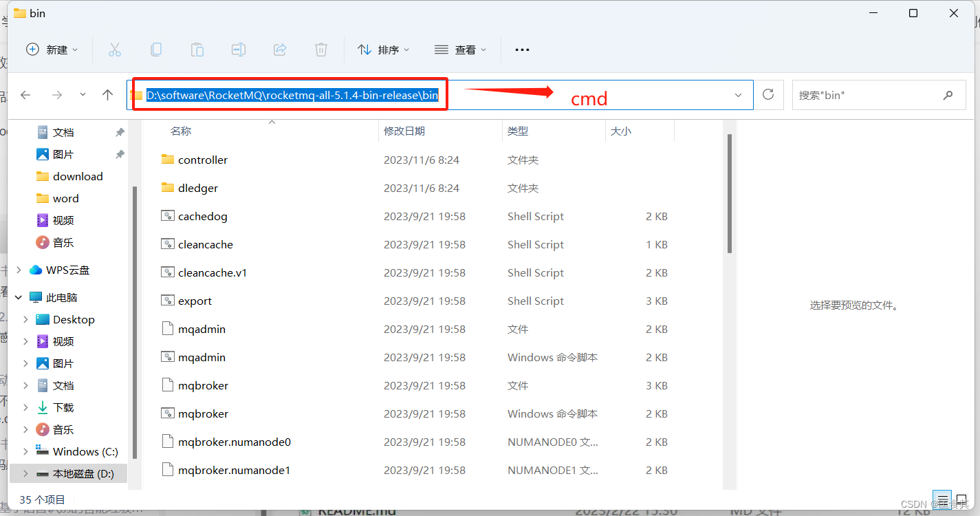Image resolution: width=980 pixels, height=516 pixels.
Task: Expand the Desktop tree node
Action: (25, 319)
